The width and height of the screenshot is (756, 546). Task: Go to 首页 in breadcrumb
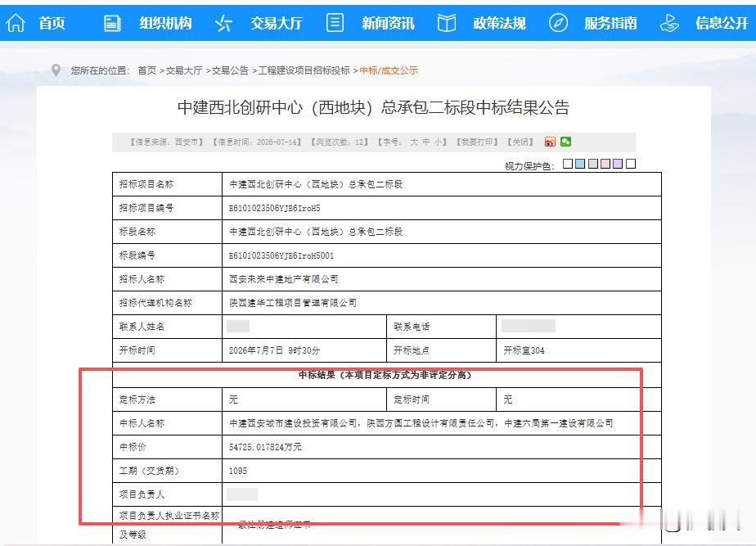coord(147,70)
